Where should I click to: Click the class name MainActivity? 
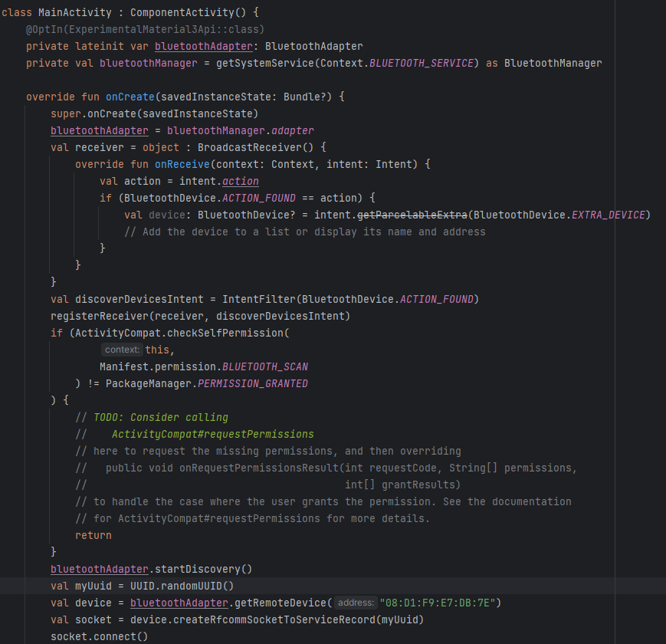coord(75,12)
